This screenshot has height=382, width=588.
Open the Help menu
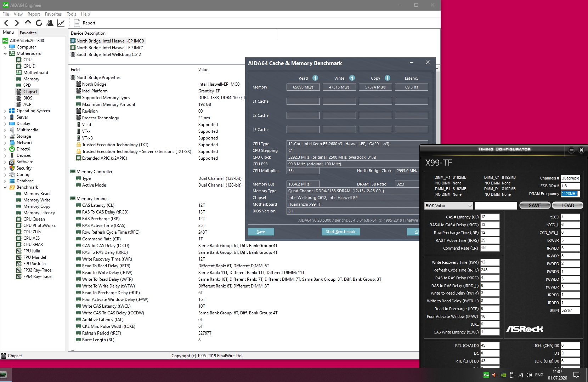85,14
